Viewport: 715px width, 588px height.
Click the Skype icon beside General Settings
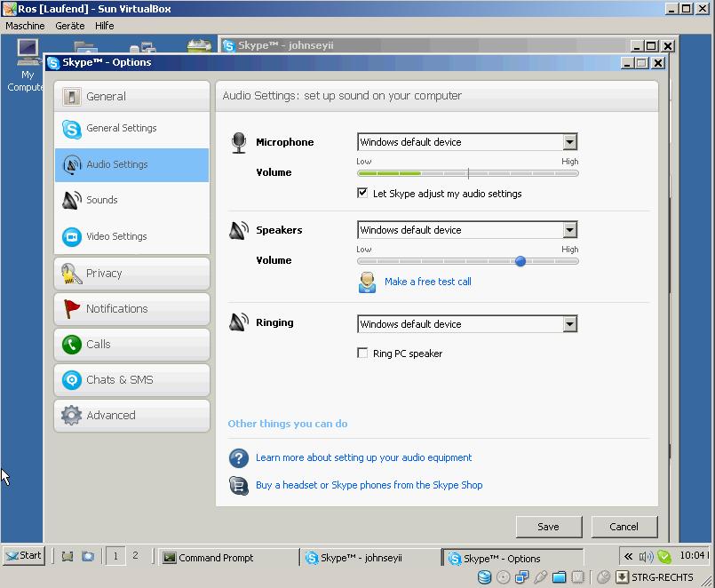click(x=71, y=129)
